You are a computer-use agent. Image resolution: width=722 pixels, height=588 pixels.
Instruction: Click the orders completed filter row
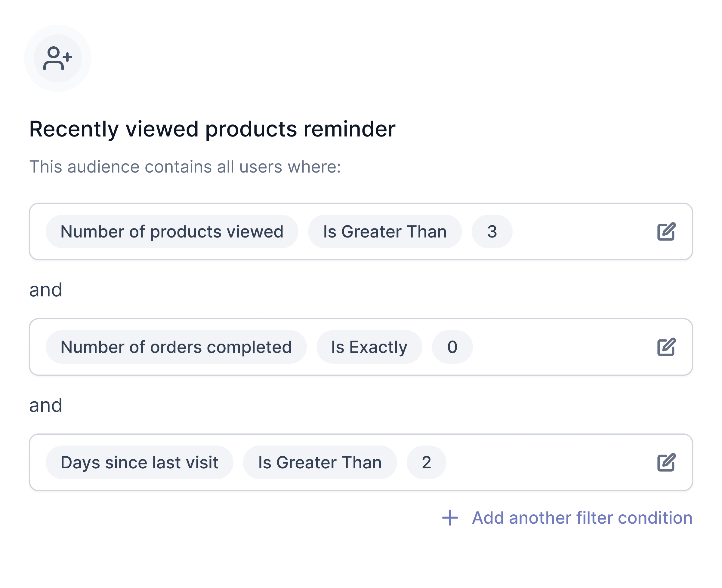coord(361,347)
